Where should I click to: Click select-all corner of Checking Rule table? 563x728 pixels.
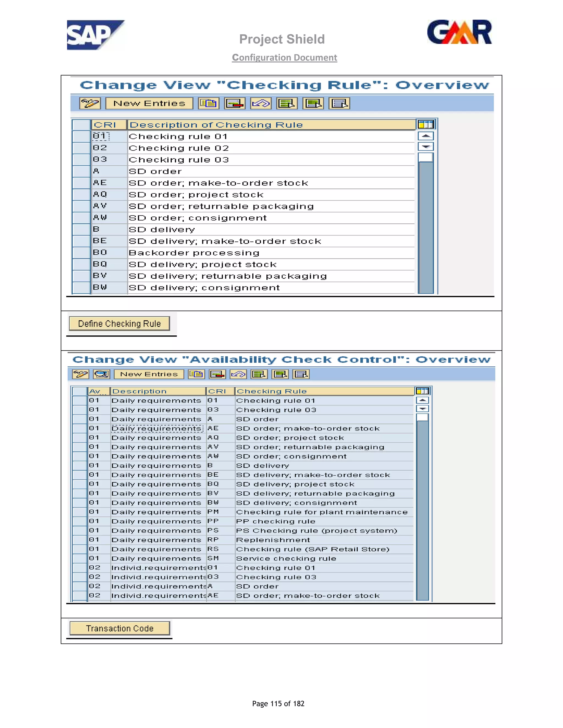(x=81, y=125)
